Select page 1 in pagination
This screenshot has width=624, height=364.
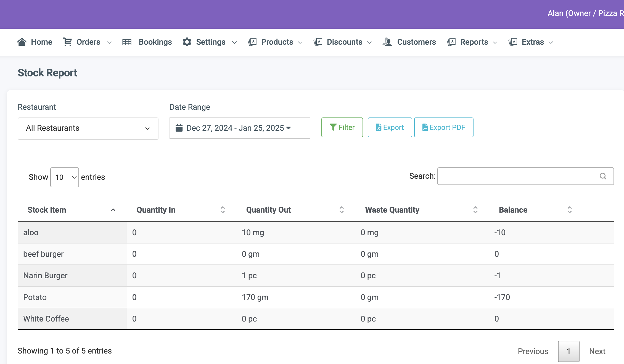click(569, 351)
